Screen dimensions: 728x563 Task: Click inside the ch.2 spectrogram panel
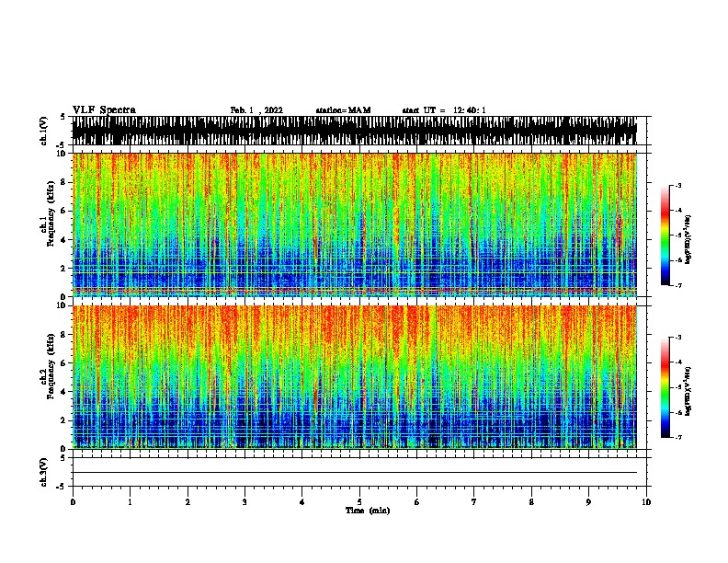(354, 377)
